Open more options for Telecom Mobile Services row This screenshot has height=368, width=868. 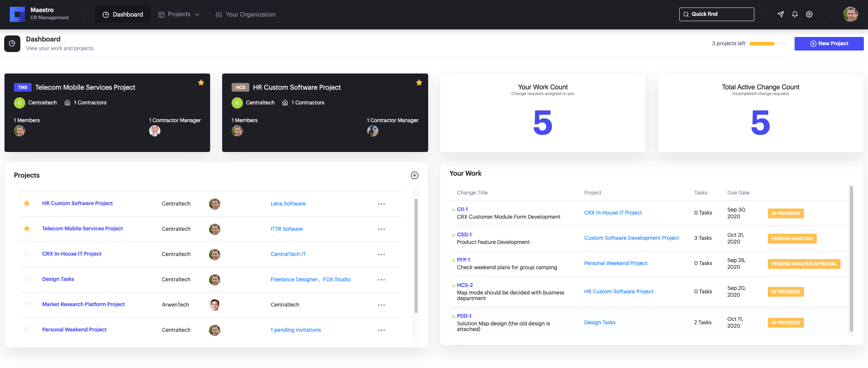(x=381, y=229)
